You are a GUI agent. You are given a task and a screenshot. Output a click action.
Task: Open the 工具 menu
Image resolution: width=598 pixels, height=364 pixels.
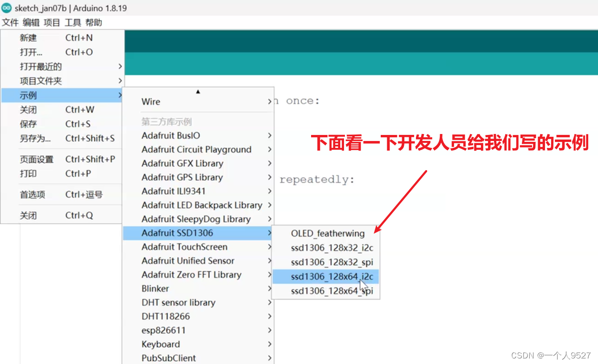point(73,22)
